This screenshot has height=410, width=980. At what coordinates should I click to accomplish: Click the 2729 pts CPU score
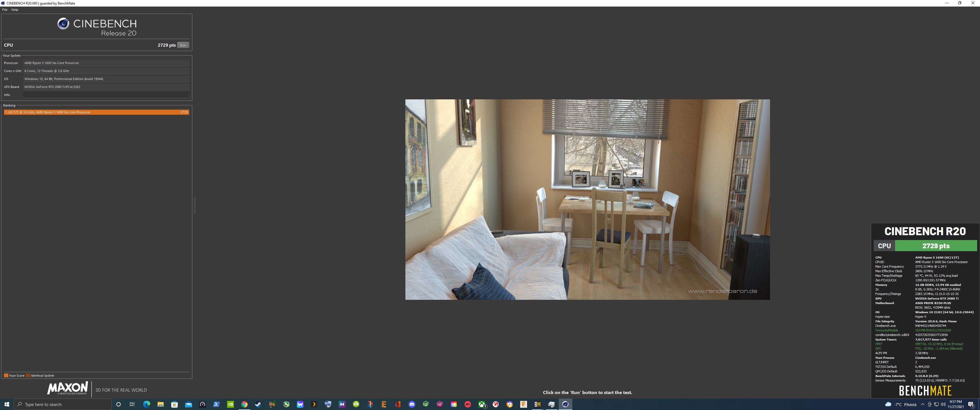(167, 45)
